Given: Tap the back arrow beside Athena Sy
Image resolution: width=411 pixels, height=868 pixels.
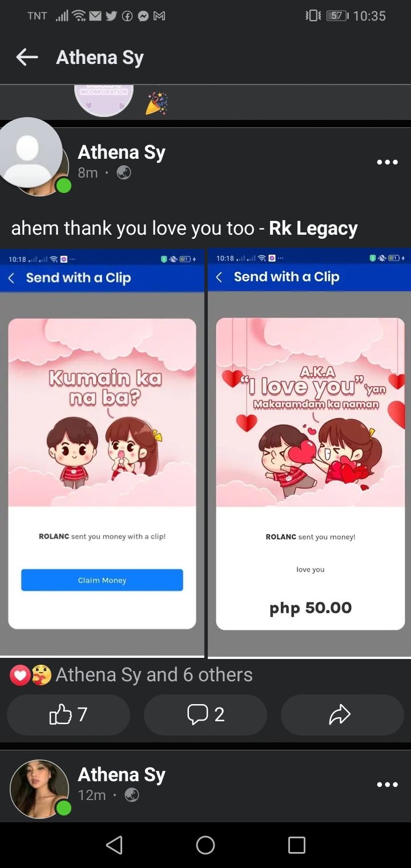Looking at the screenshot, I should tap(27, 57).
